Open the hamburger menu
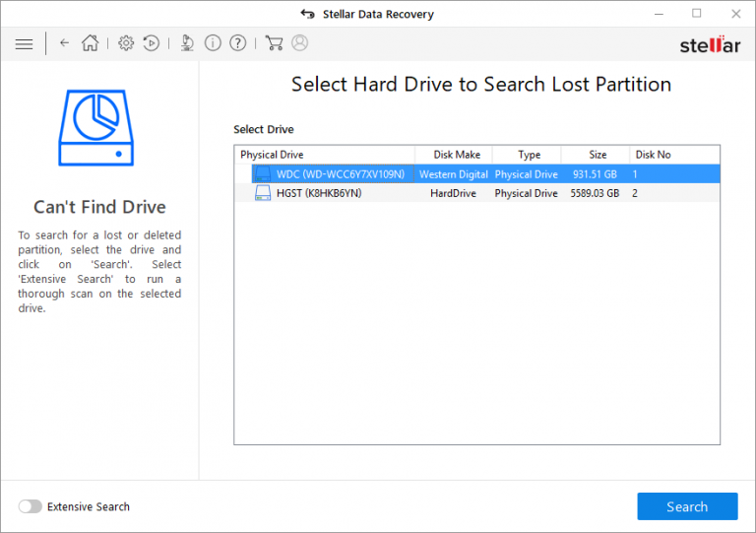756x533 pixels. 24,44
